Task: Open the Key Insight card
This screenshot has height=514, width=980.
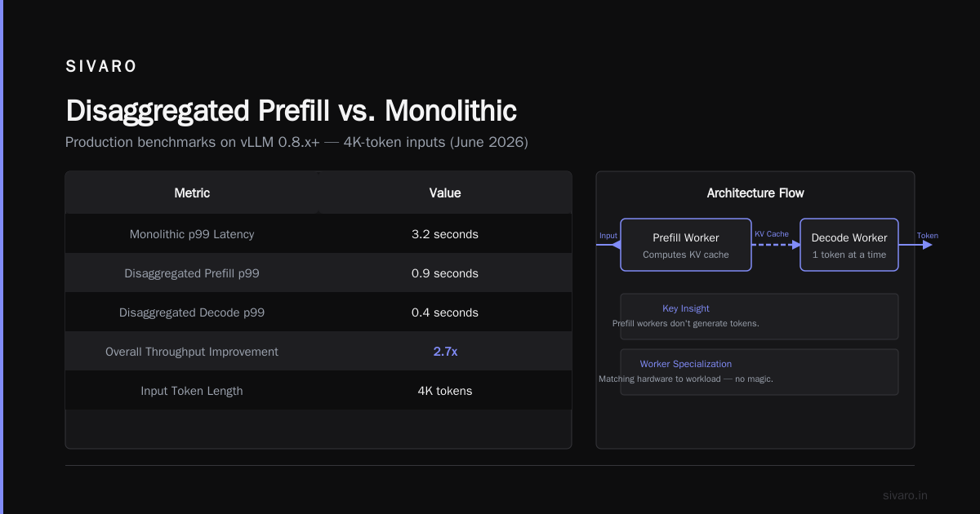Action: coord(759,317)
